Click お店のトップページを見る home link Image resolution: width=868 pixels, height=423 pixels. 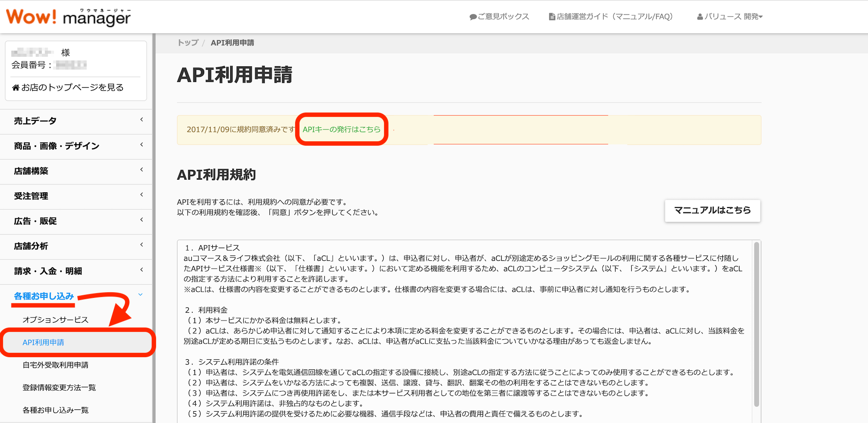[x=68, y=88]
